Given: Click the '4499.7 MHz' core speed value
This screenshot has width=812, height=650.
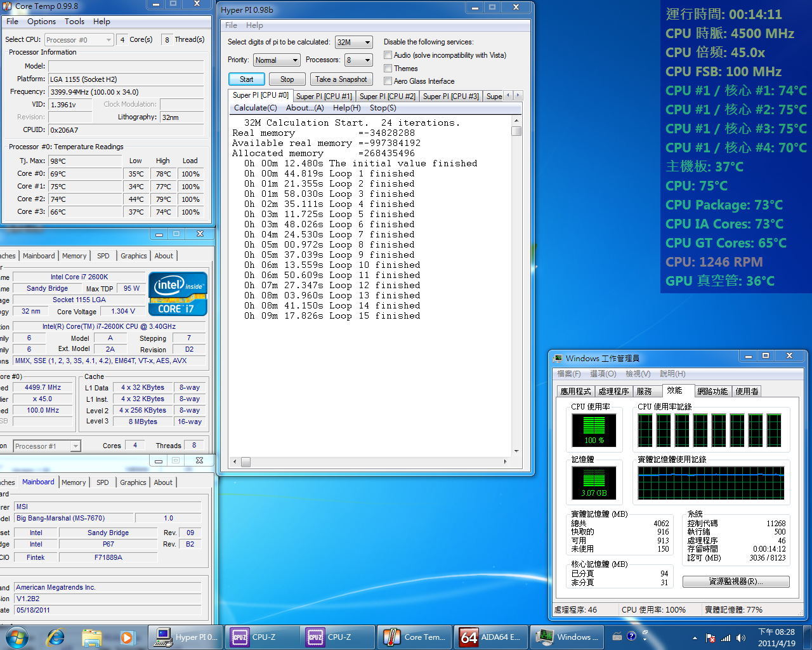Looking at the screenshot, I should click(43, 387).
